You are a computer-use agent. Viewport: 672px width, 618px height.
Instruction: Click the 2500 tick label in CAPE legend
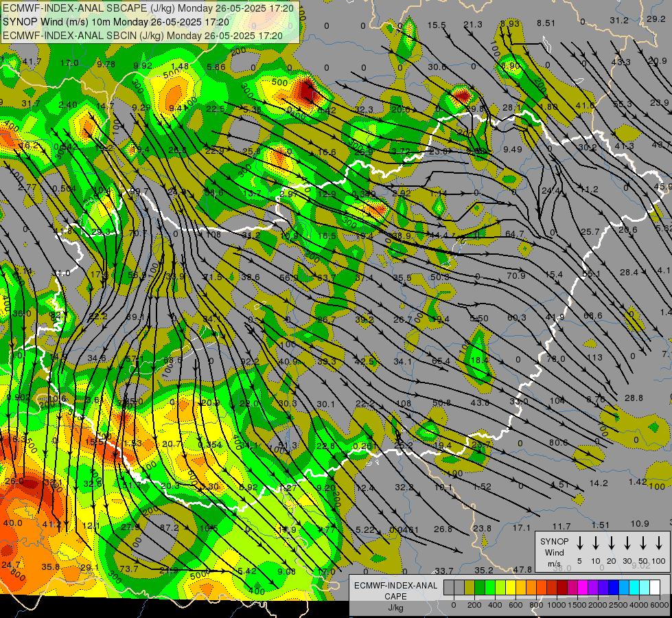[x=618, y=605]
